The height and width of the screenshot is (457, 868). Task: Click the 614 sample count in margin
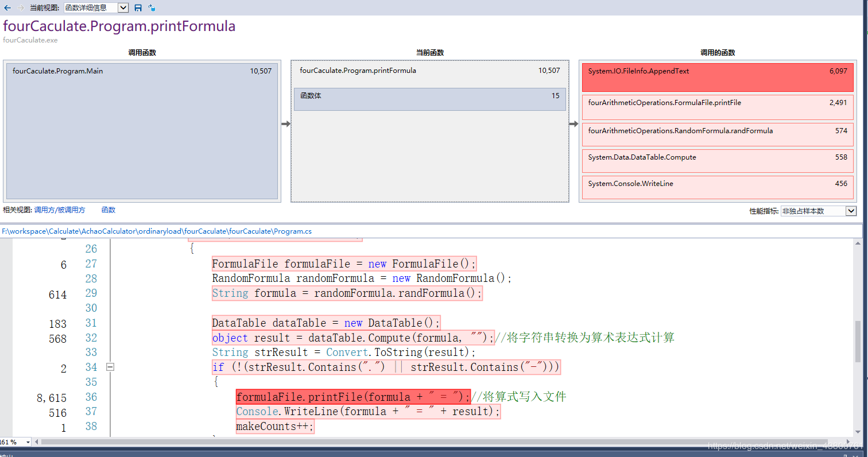click(x=57, y=295)
